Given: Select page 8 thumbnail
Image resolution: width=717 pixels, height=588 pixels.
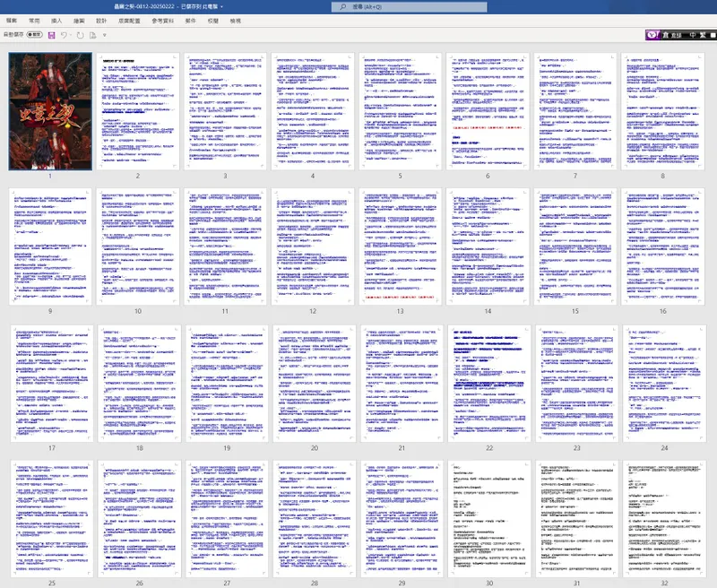Looking at the screenshot, I should click(663, 111).
